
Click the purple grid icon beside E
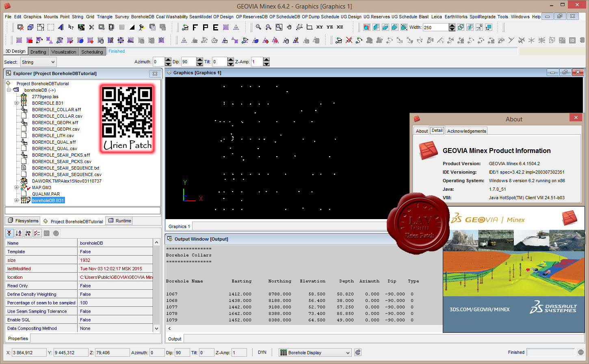coord(226,27)
